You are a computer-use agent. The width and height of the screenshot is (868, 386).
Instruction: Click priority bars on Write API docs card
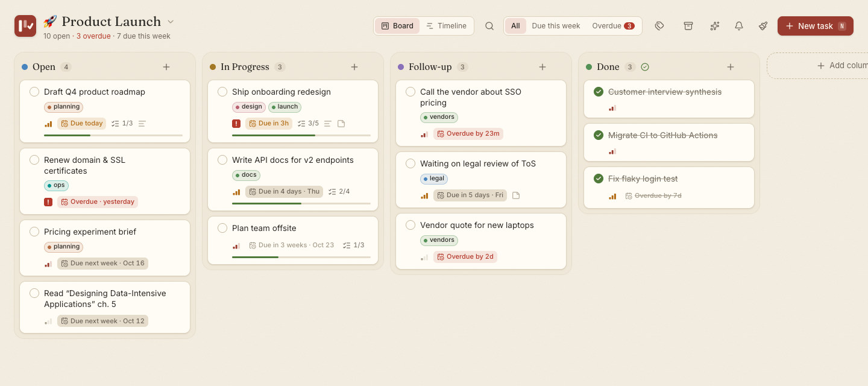236,192
